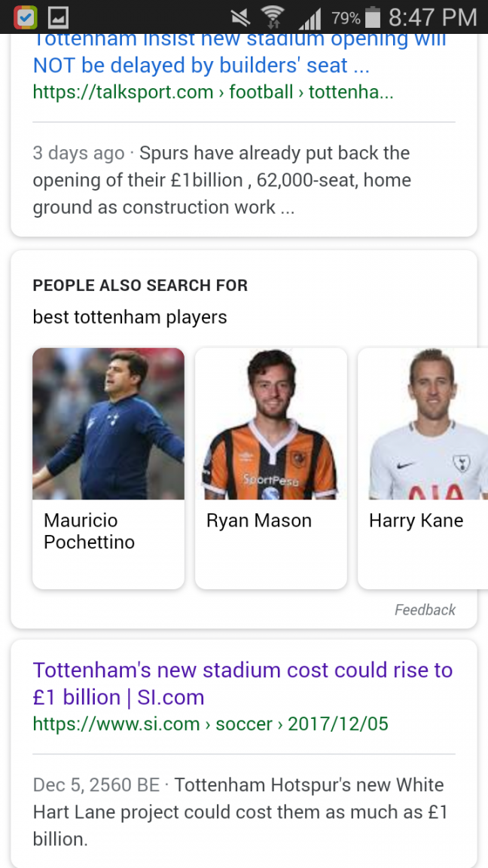Select the Harry Kane photo

click(425, 423)
